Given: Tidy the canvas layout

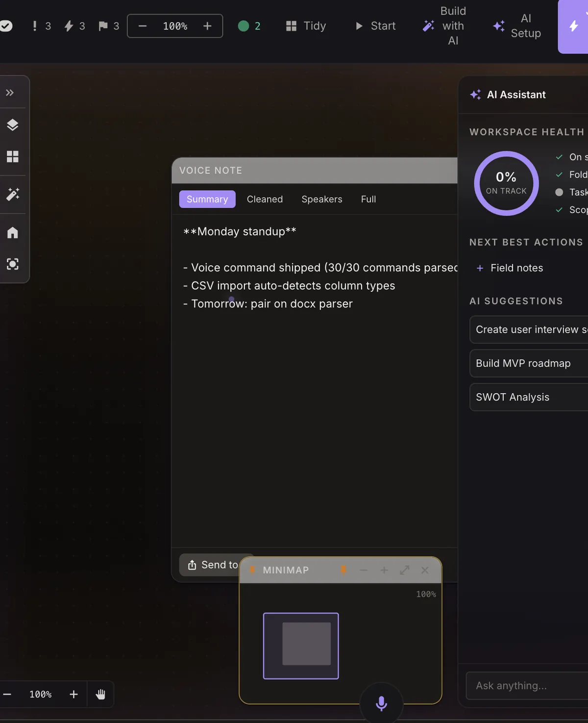Looking at the screenshot, I should coord(306,26).
